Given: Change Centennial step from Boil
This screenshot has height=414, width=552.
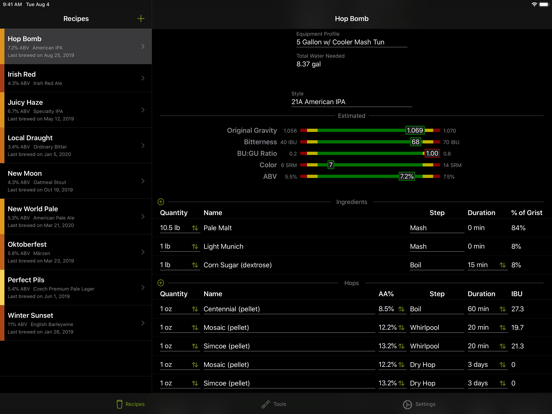Looking at the screenshot, I should point(437,309).
